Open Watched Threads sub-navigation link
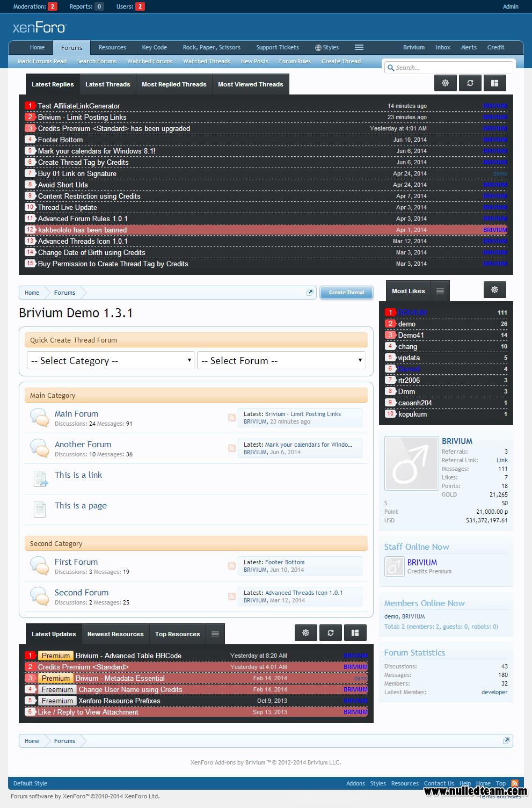Viewport: 532px width, 808px height. pos(207,61)
